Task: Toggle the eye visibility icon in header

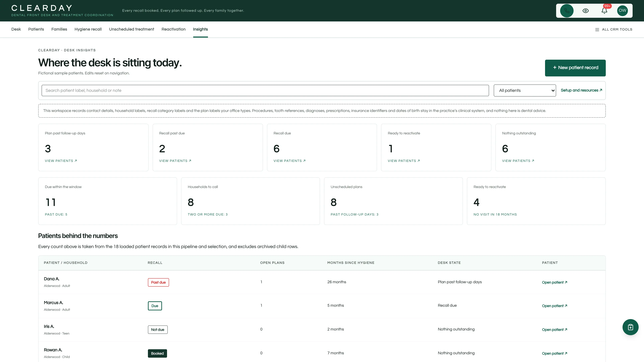Action: click(585, 11)
